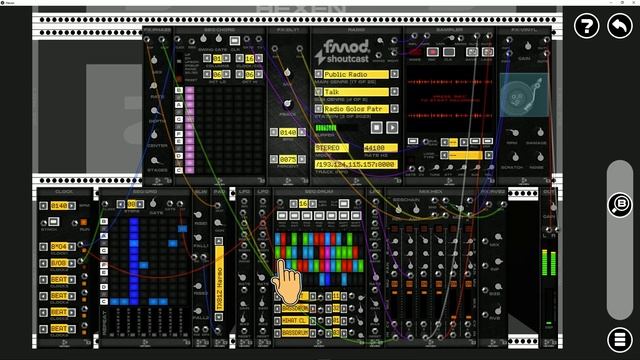The image size is (640, 360).
Task: Click the 44100 rate field in radio module
Action: click(x=380, y=148)
